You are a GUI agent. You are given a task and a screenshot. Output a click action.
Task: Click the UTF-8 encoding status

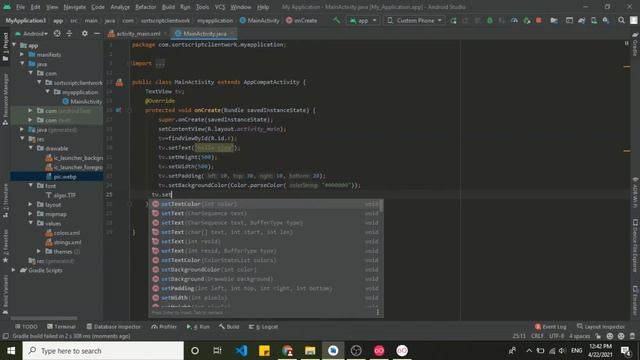556,336
